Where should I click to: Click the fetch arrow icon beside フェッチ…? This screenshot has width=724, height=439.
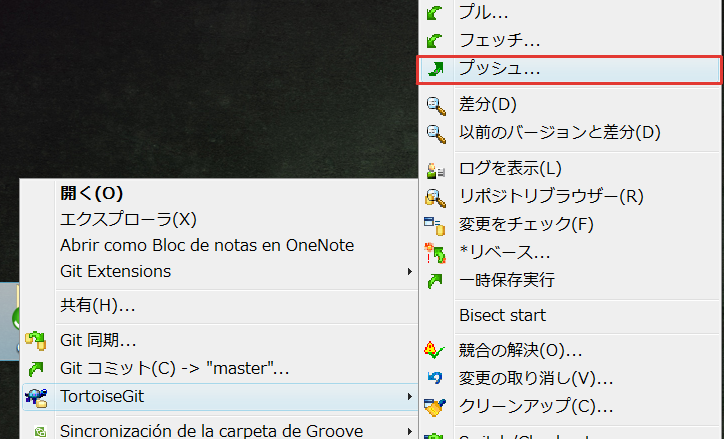pos(434,41)
